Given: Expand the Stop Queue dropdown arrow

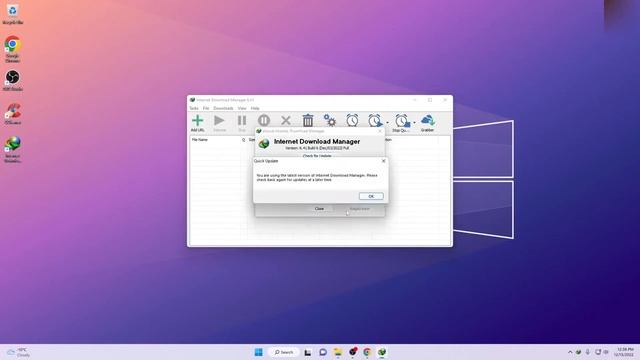Looking at the screenshot, I should point(414,122).
